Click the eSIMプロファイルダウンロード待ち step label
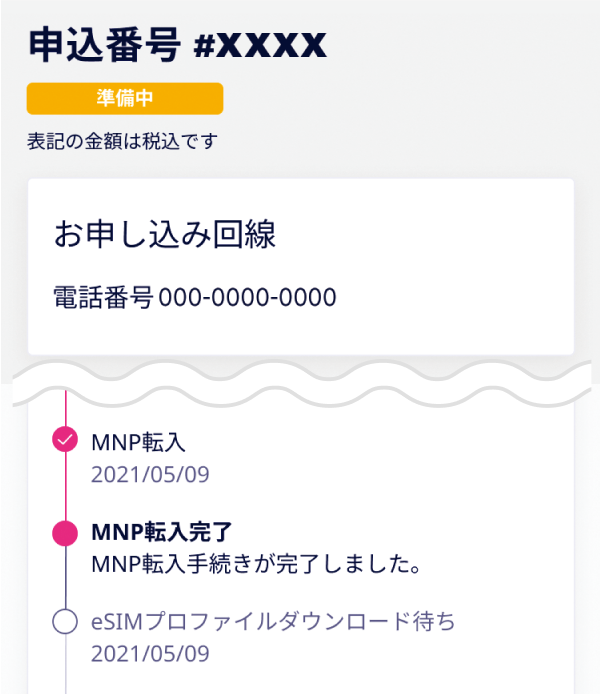The height and width of the screenshot is (694, 600). pyautogui.click(x=273, y=622)
